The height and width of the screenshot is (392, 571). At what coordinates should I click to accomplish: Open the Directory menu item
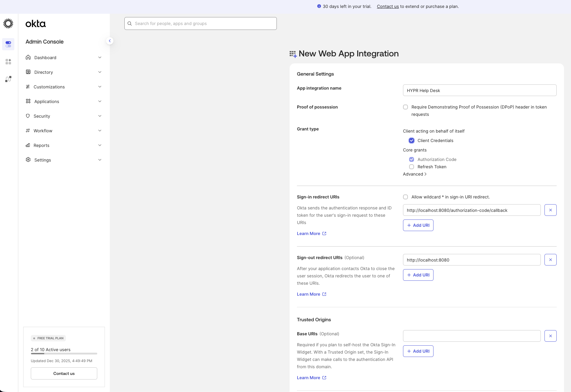[x=44, y=72]
